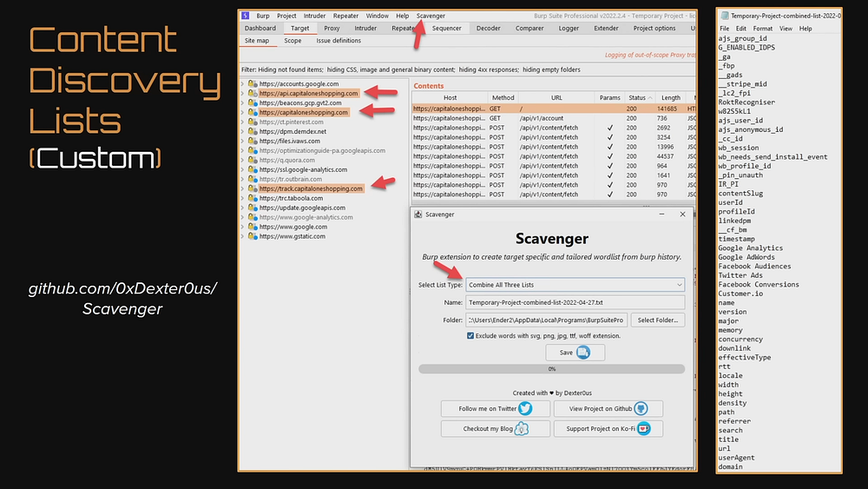Expand the www.google.com tree node
Image resolution: width=868 pixels, height=489 pixels.
[x=242, y=227]
